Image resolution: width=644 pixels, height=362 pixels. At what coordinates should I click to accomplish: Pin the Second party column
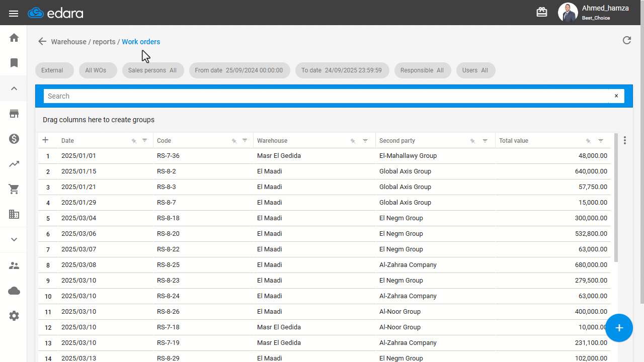point(472,141)
